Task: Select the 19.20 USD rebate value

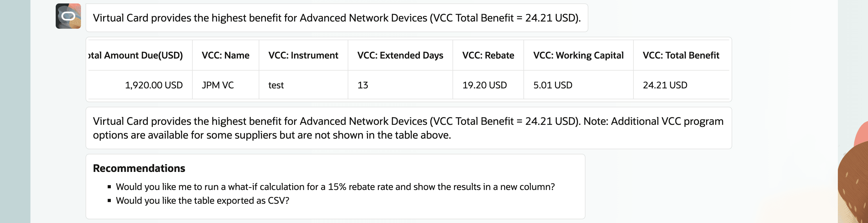Action: (484, 85)
